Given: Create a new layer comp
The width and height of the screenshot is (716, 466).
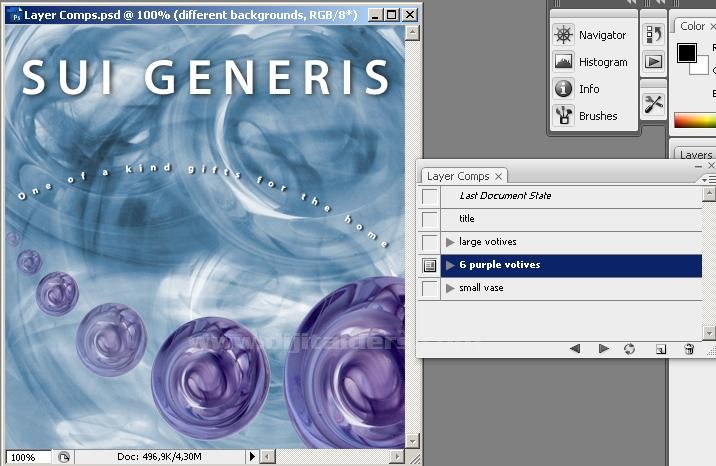Looking at the screenshot, I should coord(661,350).
